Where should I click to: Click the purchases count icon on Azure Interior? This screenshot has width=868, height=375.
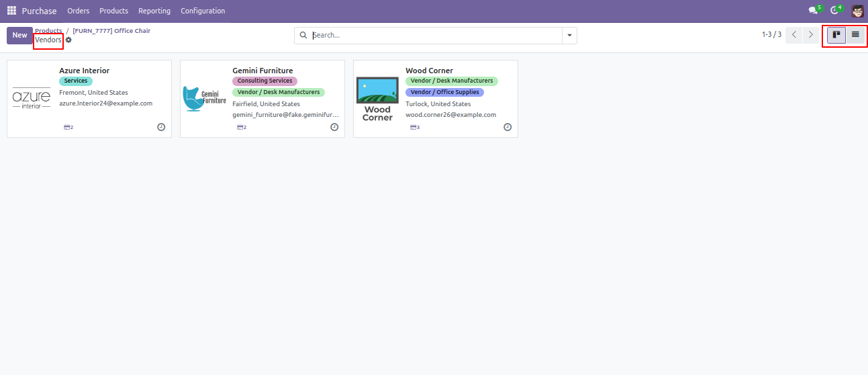click(x=68, y=127)
